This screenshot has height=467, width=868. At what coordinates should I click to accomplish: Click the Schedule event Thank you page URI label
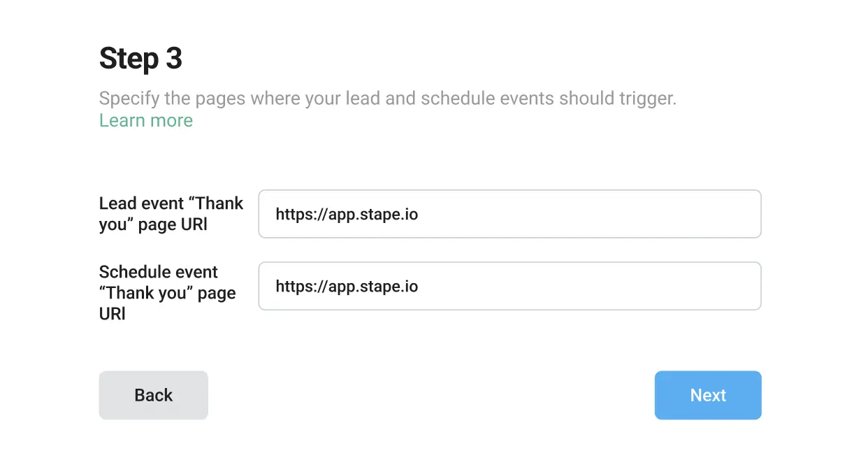[x=168, y=293]
